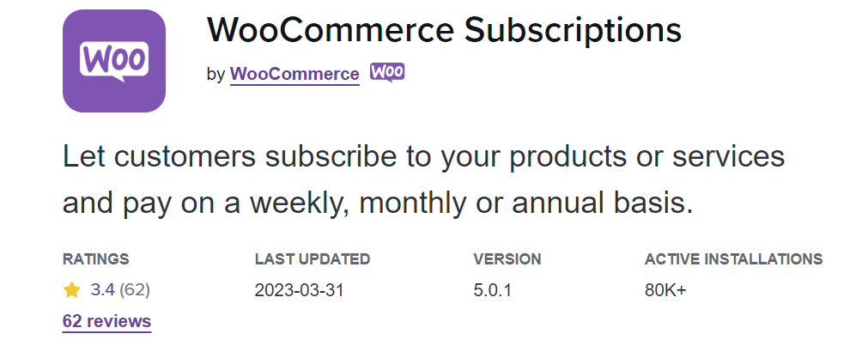Open the WooCommerce author link
This screenshot has height=346, width=868.
click(294, 74)
